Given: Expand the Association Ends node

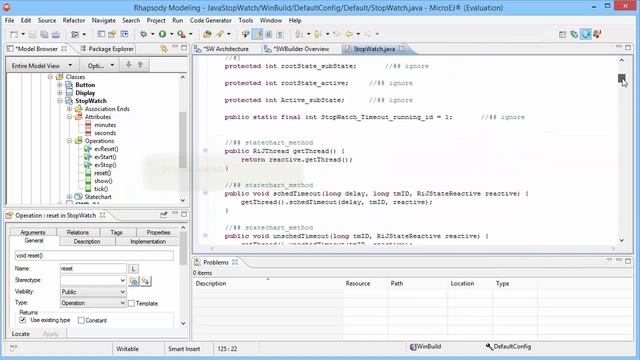Looking at the screenshot, I should [x=69, y=109].
